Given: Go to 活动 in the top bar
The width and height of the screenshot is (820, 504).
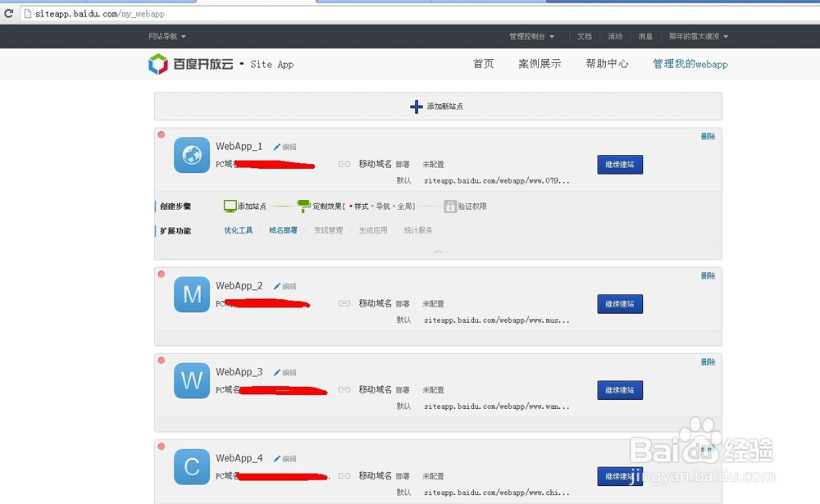Looking at the screenshot, I should click(x=615, y=36).
